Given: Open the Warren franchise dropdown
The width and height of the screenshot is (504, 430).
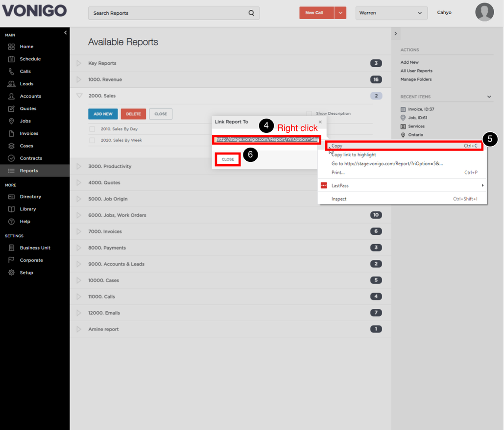Looking at the screenshot, I should [391, 13].
